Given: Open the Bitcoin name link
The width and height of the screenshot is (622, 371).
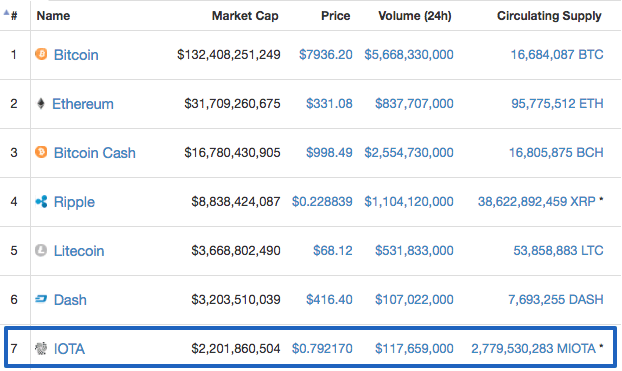Looking at the screenshot, I should coord(76,55).
